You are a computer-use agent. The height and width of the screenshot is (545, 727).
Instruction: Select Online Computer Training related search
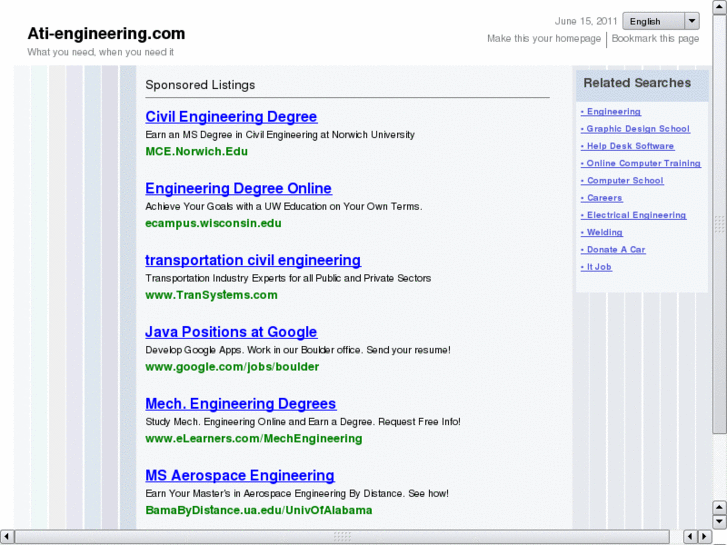coord(641,163)
